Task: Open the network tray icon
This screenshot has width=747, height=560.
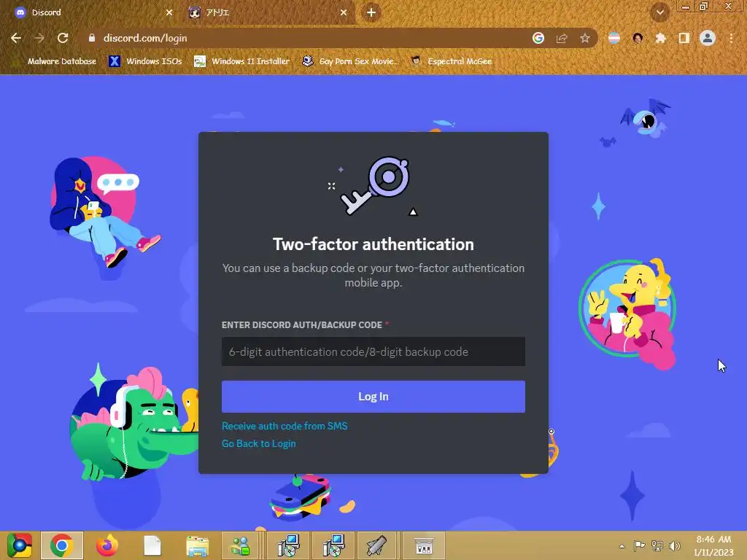Action: 657,545
